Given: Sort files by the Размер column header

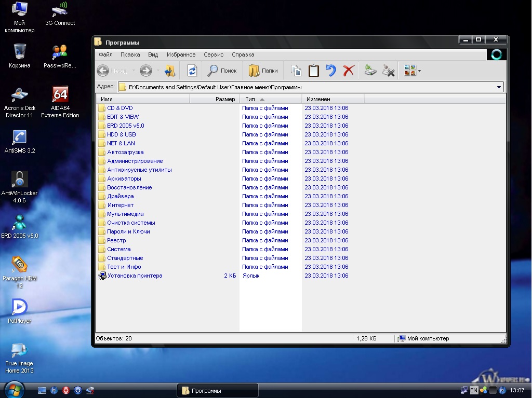Looking at the screenshot, I should pyautogui.click(x=225, y=99).
